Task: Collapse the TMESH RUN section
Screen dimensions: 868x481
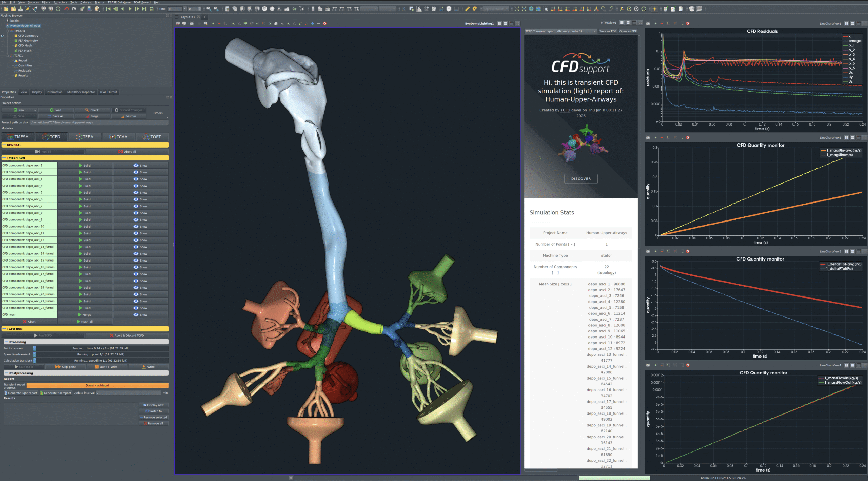Action: (4, 158)
